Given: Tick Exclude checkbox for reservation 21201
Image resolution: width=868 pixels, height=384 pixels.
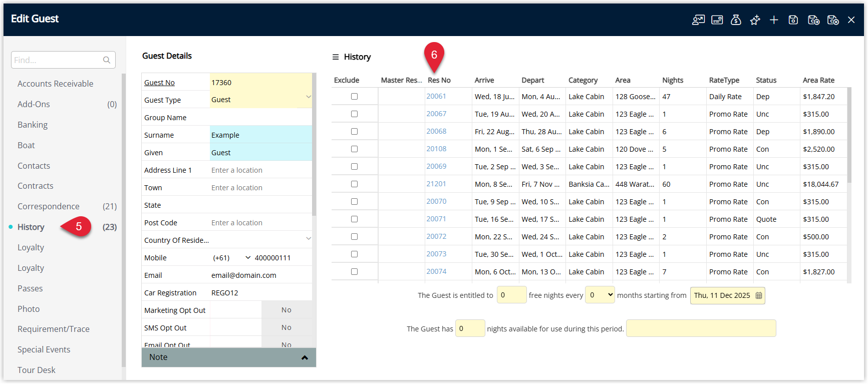Looking at the screenshot, I should (355, 184).
